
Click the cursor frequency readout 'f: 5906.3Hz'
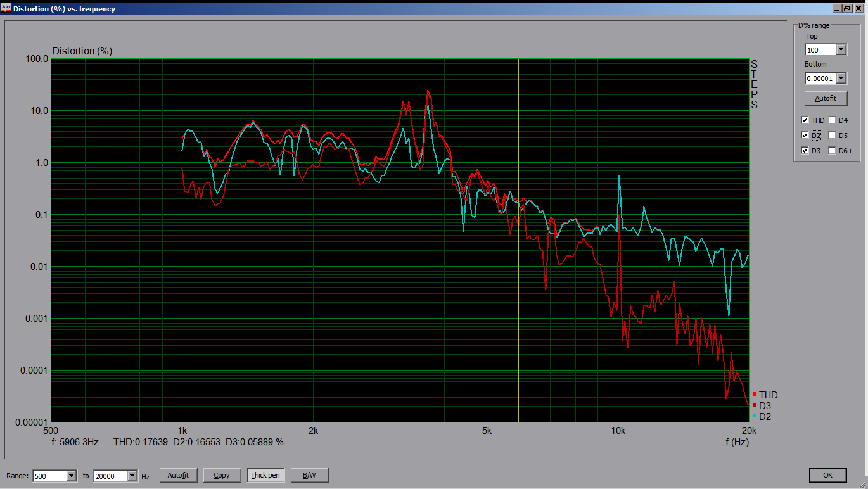point(75,442)
